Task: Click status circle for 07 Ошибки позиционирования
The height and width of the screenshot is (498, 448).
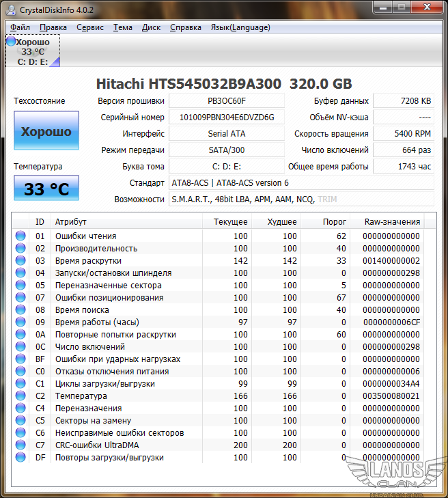Action: point(20,297)
